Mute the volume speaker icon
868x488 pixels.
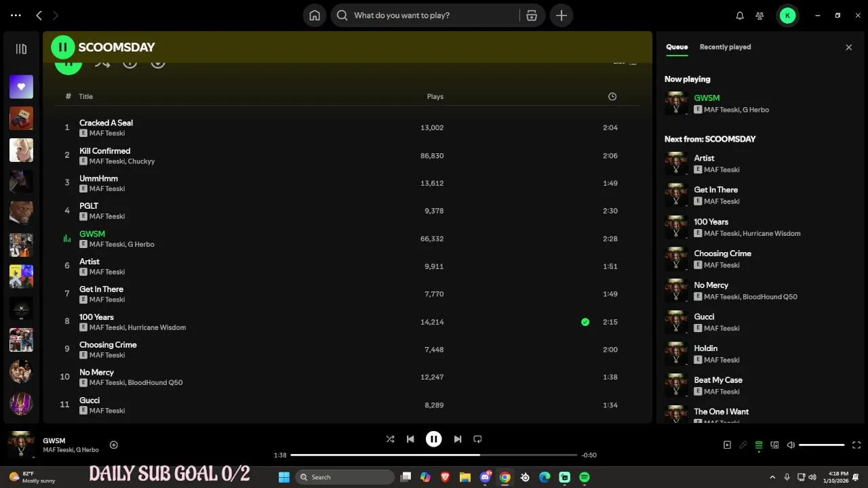click(x=791, y=445)
